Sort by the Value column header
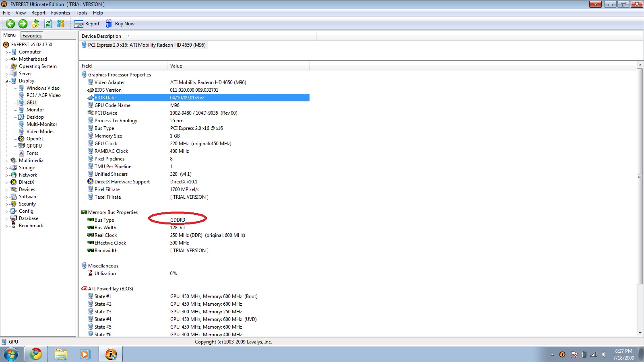644x362 pixels. 238,66
